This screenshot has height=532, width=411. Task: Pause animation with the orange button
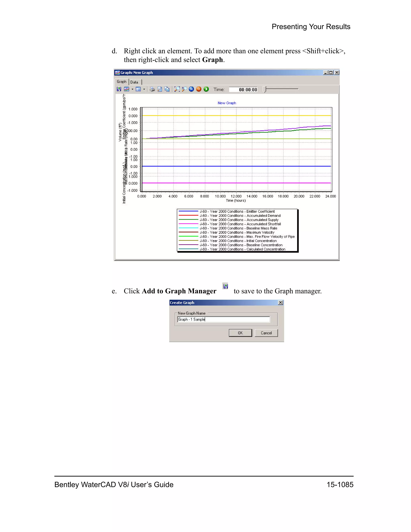[199, 89]
